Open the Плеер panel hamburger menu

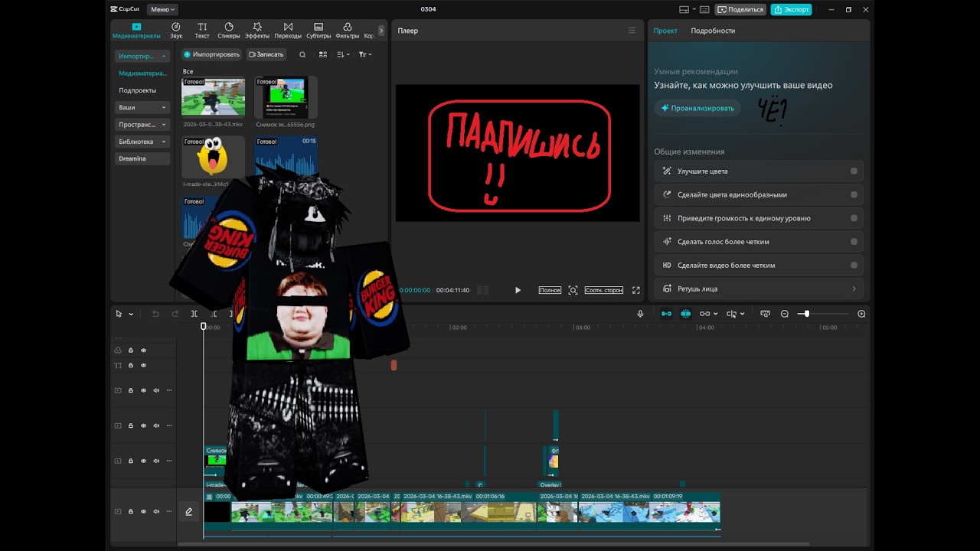tap(632, 31)
